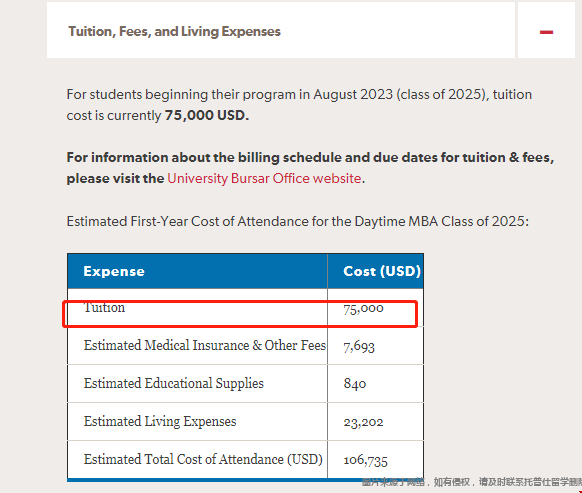This screenshot has height=493, width=582.
Task: Click the Tuition, Fees, and Living Expenses header
Action: click(x=174, y=32)
